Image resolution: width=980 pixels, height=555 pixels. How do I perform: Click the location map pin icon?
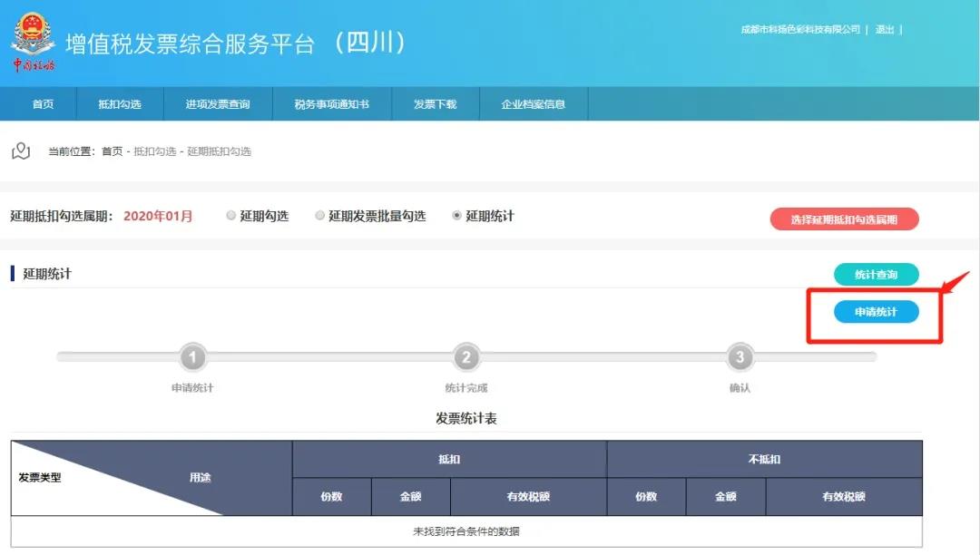(21, 151)
